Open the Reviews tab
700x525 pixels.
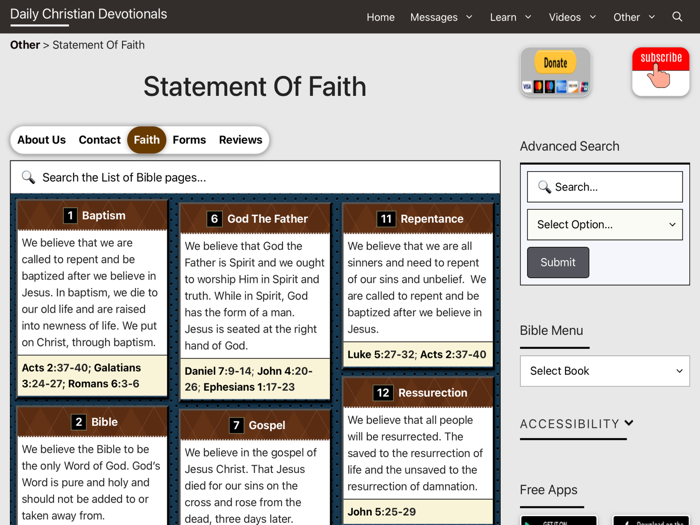[x=241, y=140]
